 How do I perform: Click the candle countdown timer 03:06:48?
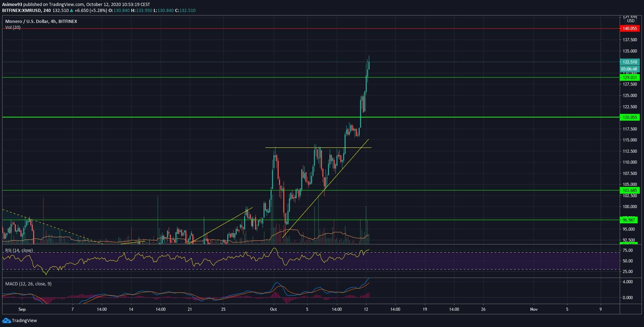pyautogui.click(x=629, y=69)
